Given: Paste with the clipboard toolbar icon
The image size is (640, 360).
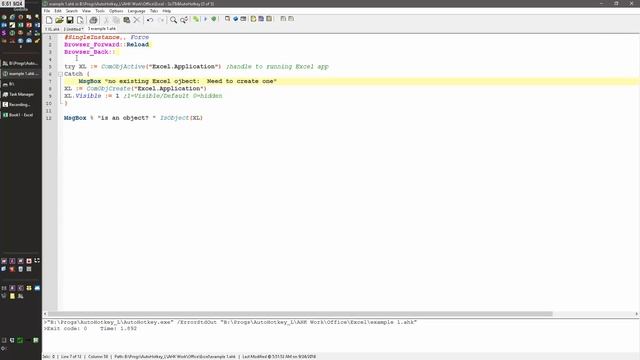Looking at the screenshot, I should 127,20.
